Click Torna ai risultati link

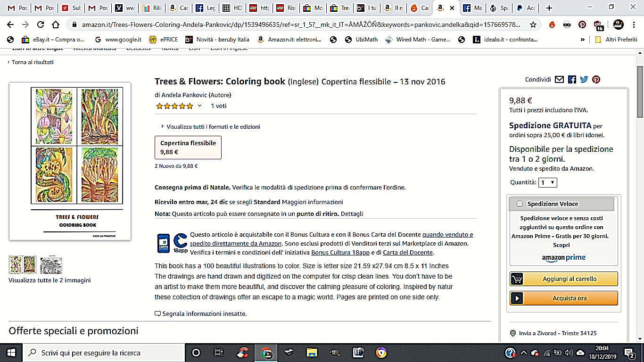(32, 62)
